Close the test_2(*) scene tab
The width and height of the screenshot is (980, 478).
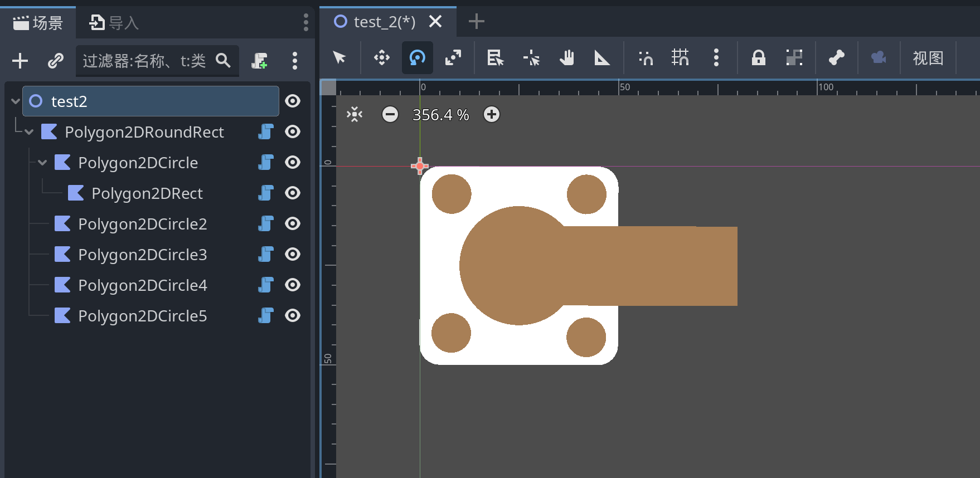(x=435, y=21)
